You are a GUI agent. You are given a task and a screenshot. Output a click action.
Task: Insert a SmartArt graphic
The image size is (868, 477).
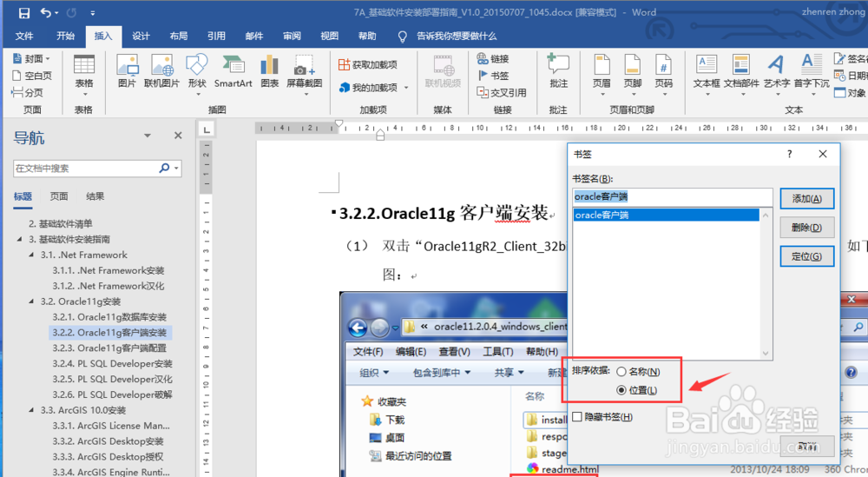tap(233, 72)
